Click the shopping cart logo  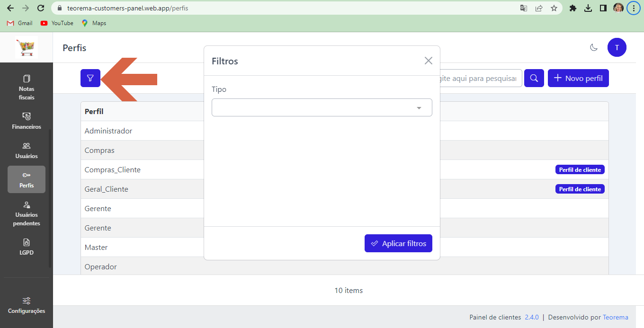click(x=27, y=47)
